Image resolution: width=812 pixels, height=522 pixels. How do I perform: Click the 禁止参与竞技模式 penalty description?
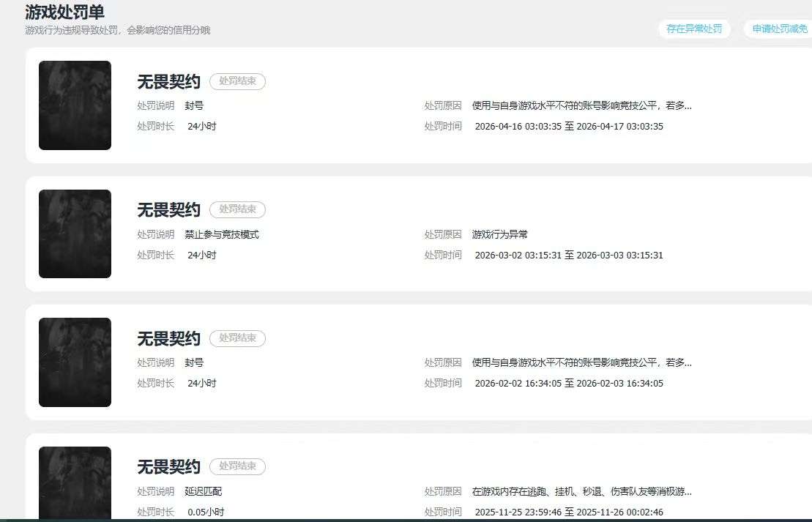click(222, 234)
